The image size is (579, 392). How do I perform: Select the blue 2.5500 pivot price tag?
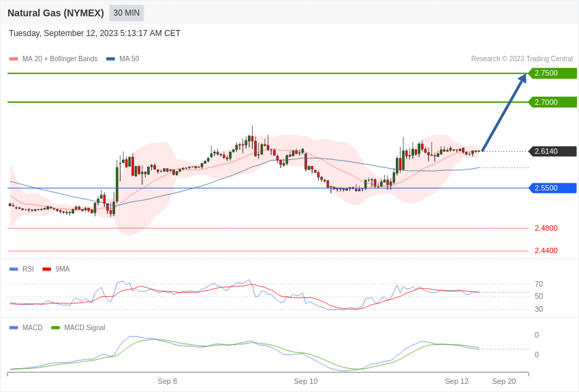[x=552, y=188]
